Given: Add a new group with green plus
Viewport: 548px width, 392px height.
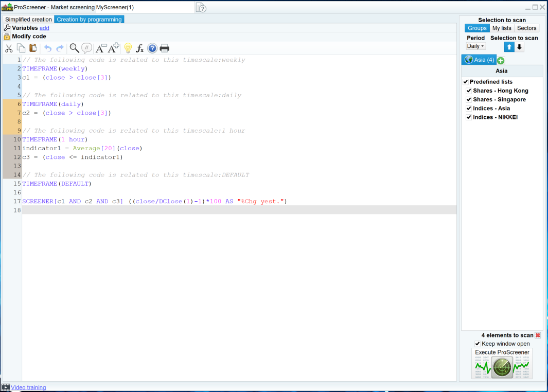Looking at the screenshot, I should pos(501,61).
